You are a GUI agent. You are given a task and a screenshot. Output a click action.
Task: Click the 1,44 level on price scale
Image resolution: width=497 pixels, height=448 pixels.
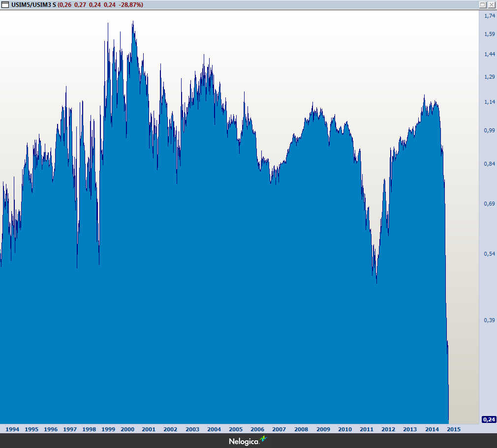(x=489, y=54)
